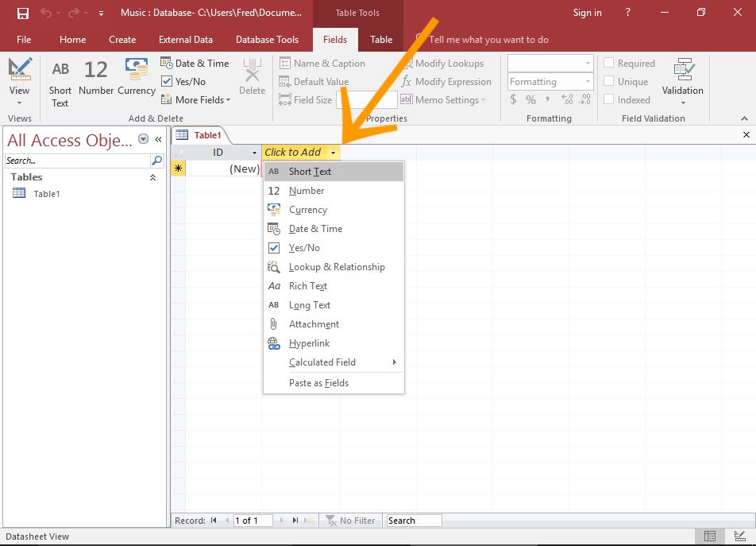The image size is (756, 546).
Task: Choose Attachment as the new field type
Action: pos(315,323)
